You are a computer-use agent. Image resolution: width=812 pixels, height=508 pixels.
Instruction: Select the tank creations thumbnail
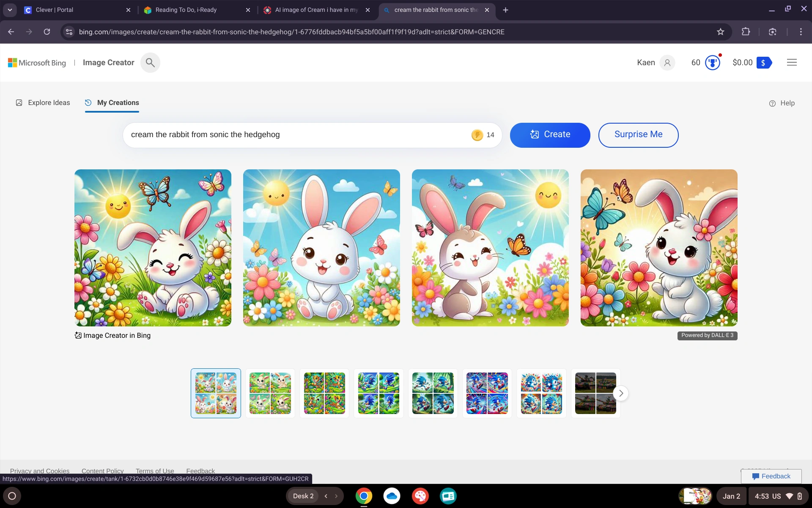(x=595, y=393)
